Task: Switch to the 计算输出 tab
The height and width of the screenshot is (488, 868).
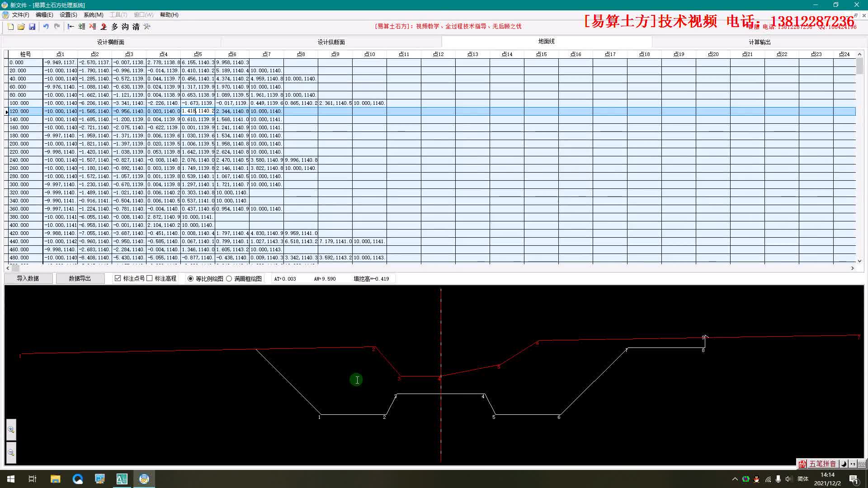Action: point(759,42)
